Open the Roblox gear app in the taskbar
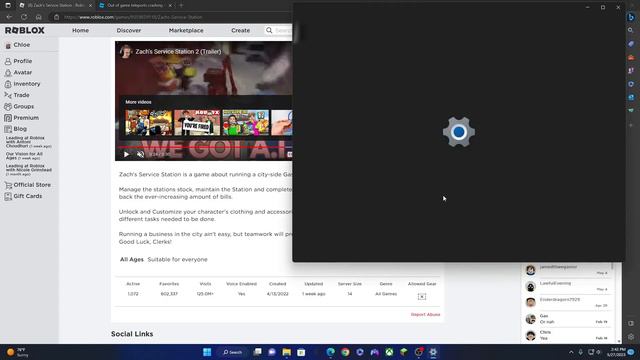This screenshot has height=360, width=640. coord(433,352)
